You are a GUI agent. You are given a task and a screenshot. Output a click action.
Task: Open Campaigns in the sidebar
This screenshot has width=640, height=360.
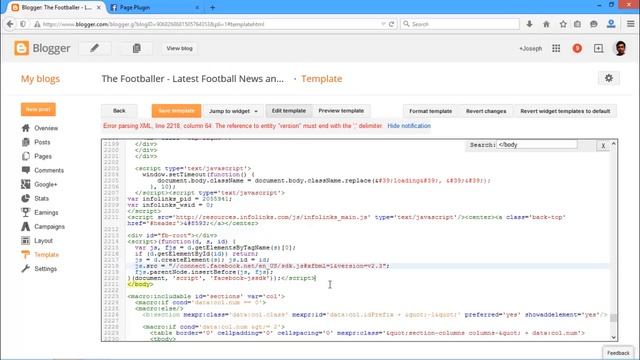click(49, 227)
